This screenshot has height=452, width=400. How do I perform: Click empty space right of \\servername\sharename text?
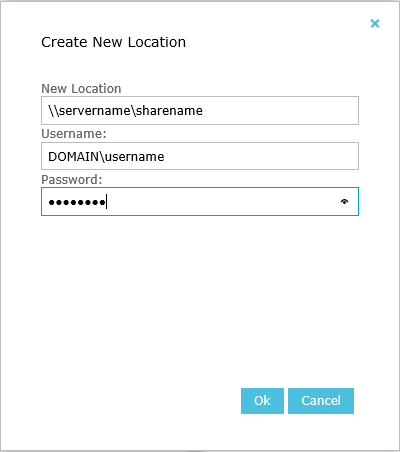point(280,111)
